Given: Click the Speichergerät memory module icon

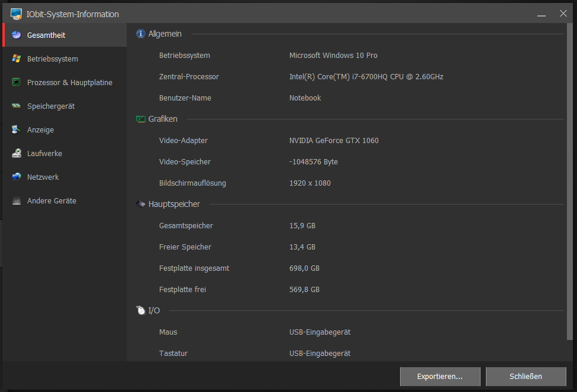Looking at the screenshot, I should [x=17, y=106].
